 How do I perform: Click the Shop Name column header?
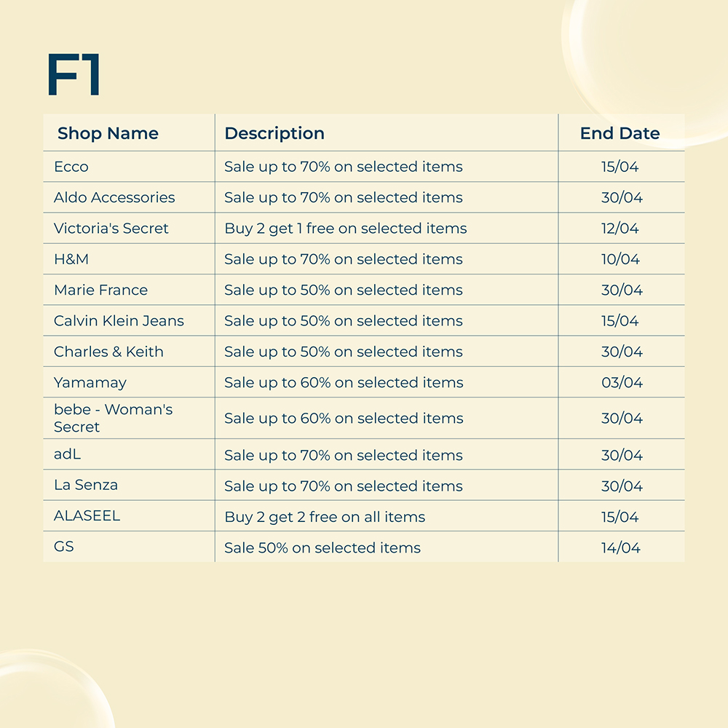[x=108, y=133]
